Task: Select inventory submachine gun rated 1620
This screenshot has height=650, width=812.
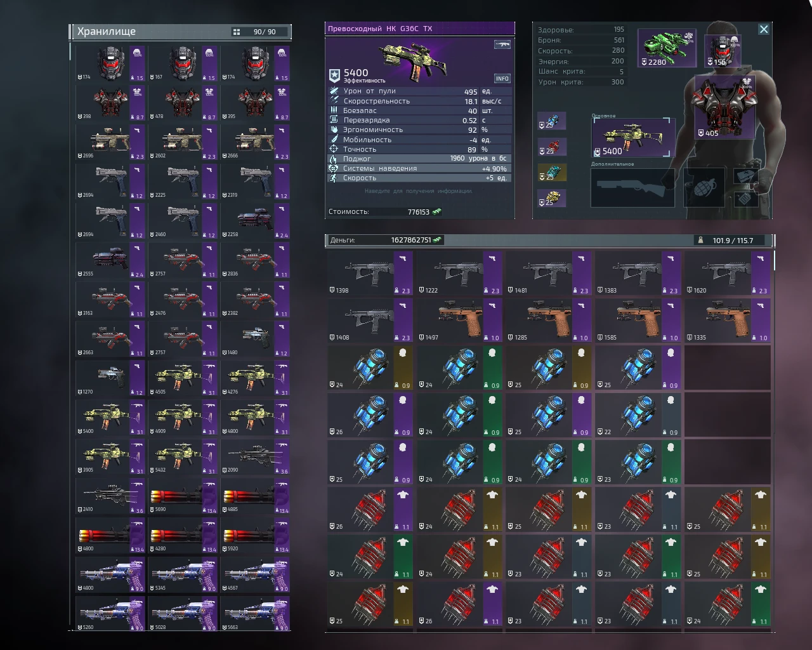Action: tap(727, 274)
